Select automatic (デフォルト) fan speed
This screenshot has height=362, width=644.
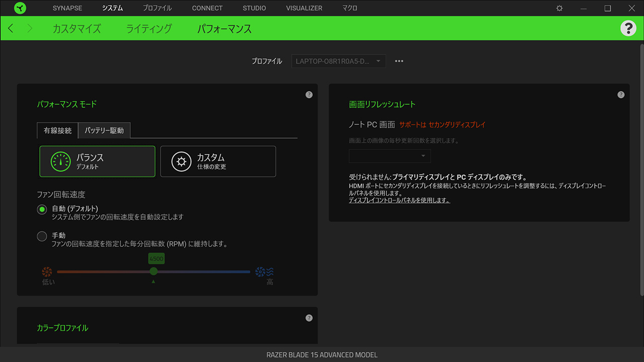click(x=42, y=210)
